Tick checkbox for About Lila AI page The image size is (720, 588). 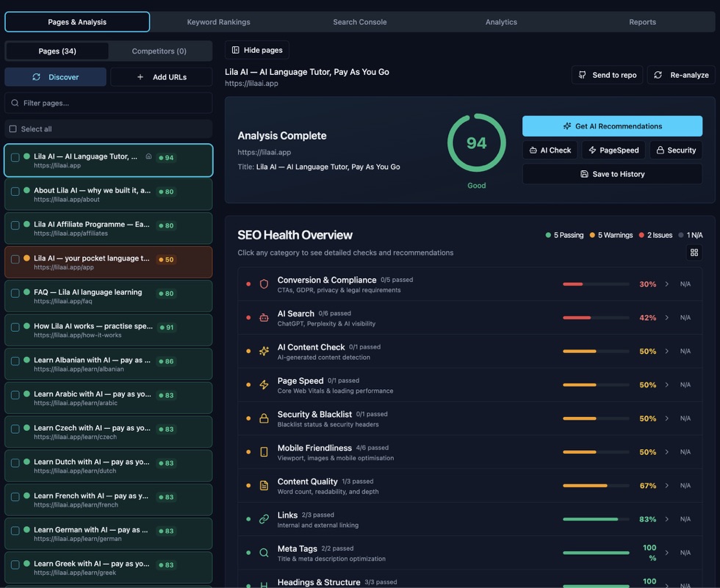click(x=15, y=192)
